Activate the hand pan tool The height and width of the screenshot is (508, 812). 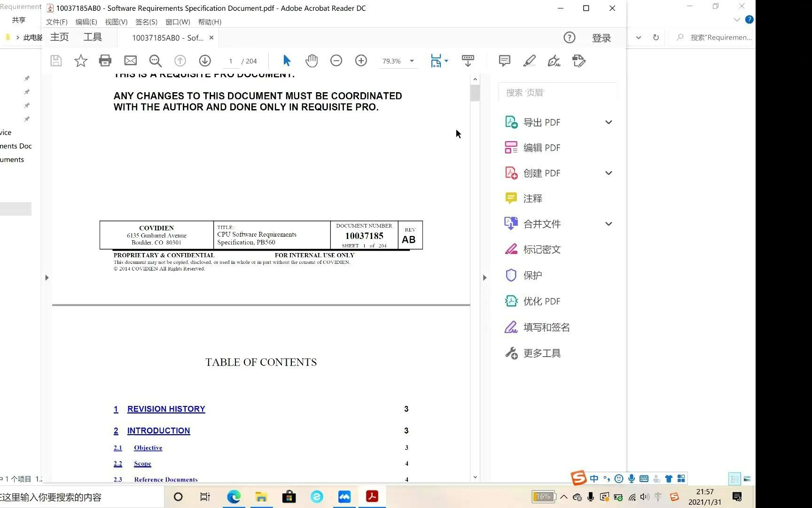click(x=312, y=61)
